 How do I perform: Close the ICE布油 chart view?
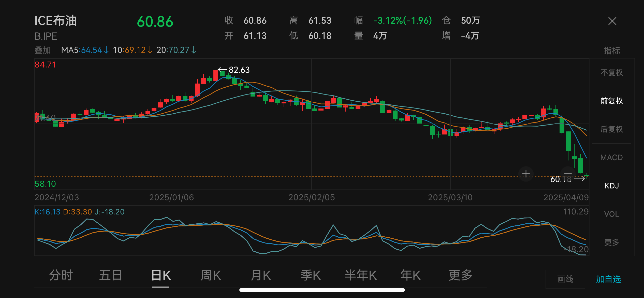click(612, 21)
